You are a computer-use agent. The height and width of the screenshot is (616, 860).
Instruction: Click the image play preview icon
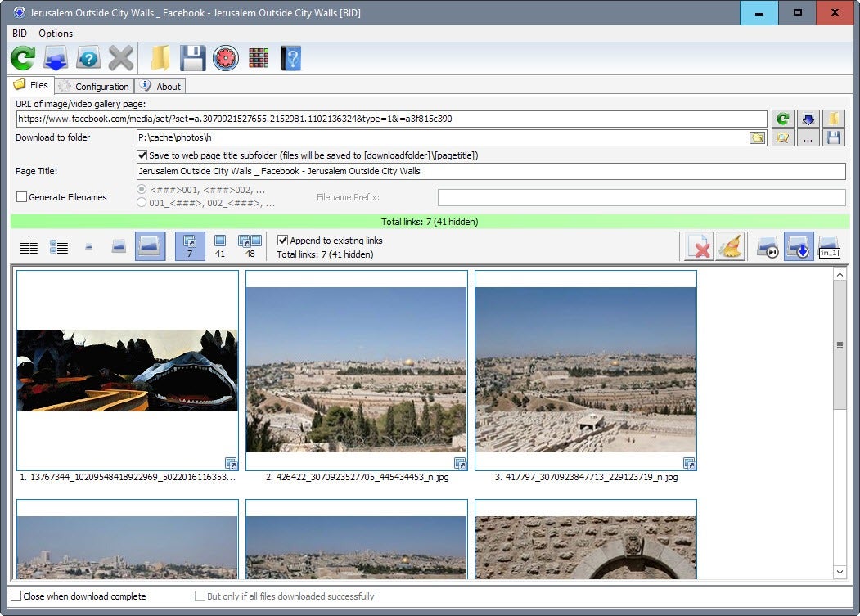tap(768, 245)
